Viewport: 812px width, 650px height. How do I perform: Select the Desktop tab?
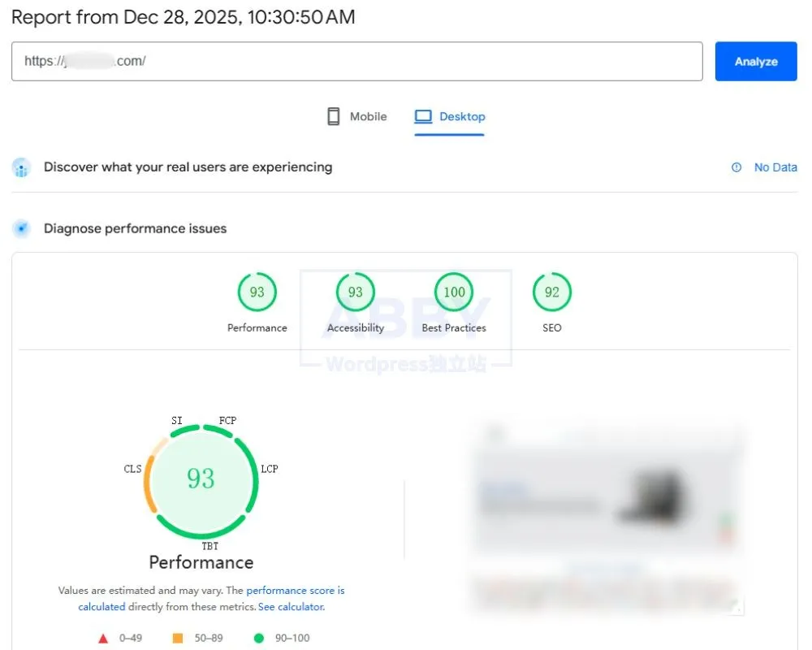(450, 116)
